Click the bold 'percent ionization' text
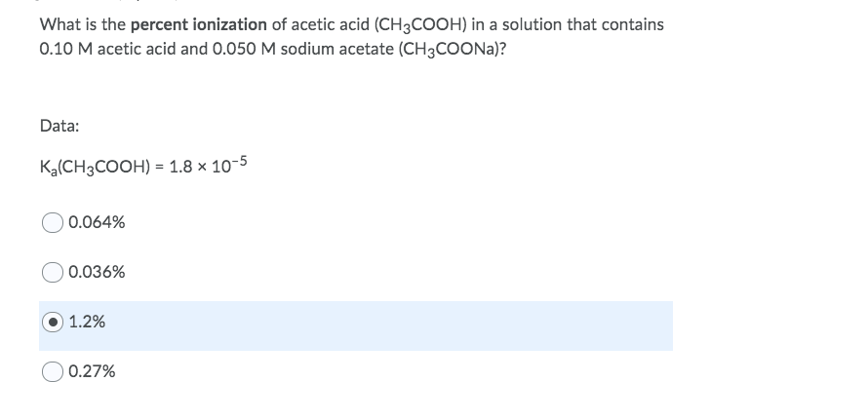Viewport: 868px width, 420px height. point(199,25)
